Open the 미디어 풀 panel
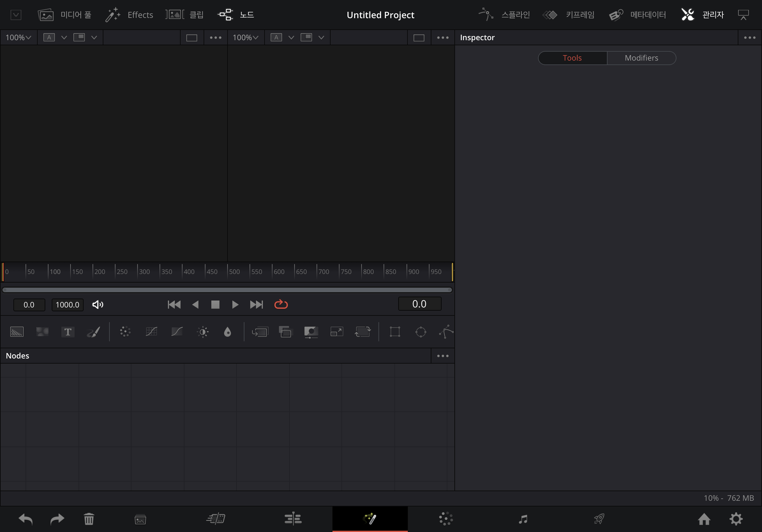The width and height of the screenshot is (762, 532). tap(65, 15)
